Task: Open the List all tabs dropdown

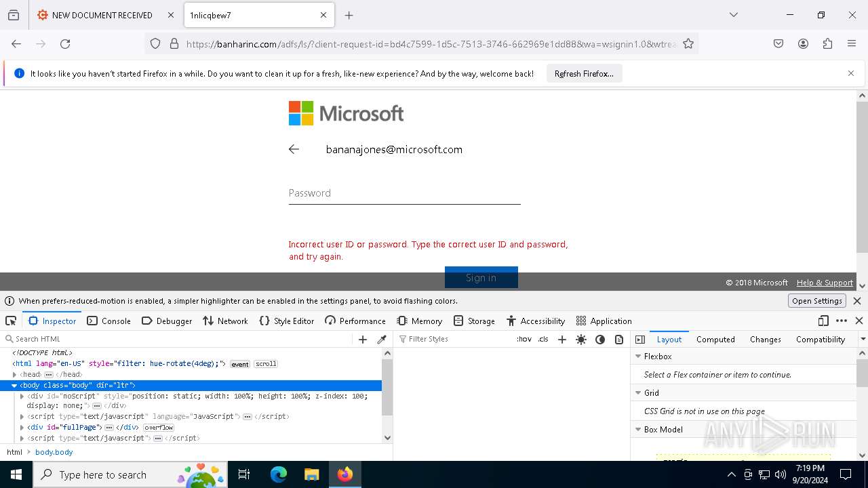Action: click(733, 15)
